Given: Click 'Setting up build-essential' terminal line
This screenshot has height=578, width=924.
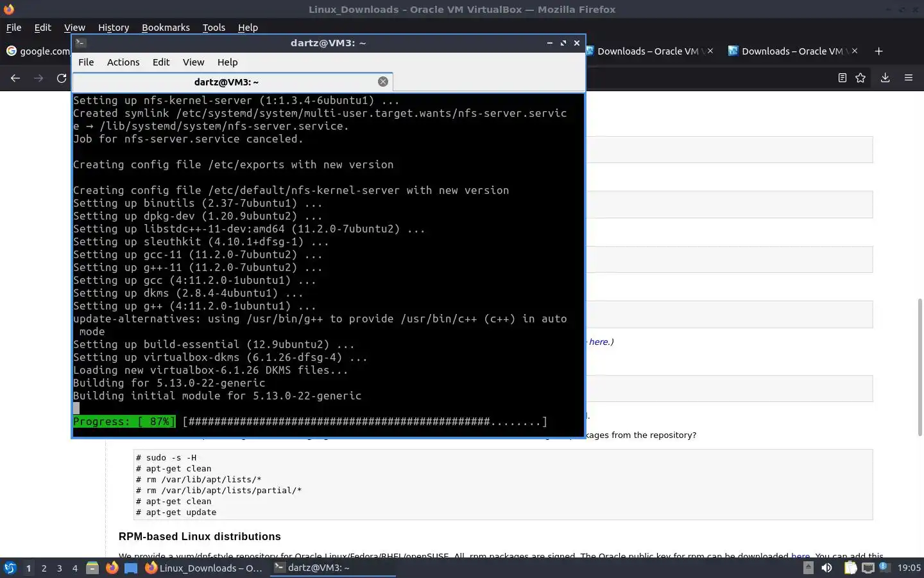Looking at the screenshot, I should 214,344.
